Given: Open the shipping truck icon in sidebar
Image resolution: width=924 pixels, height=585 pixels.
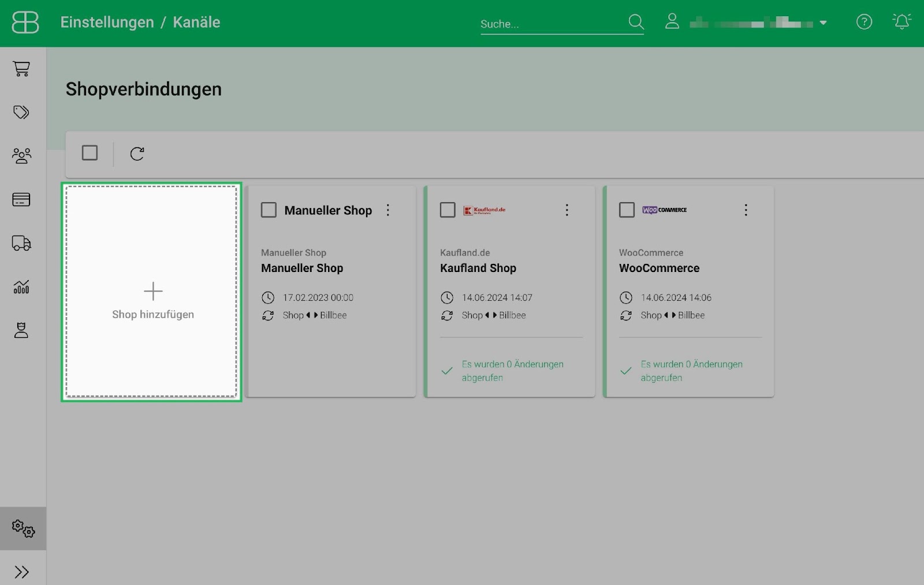Looking at the screenshot, I should click(21, 243).
